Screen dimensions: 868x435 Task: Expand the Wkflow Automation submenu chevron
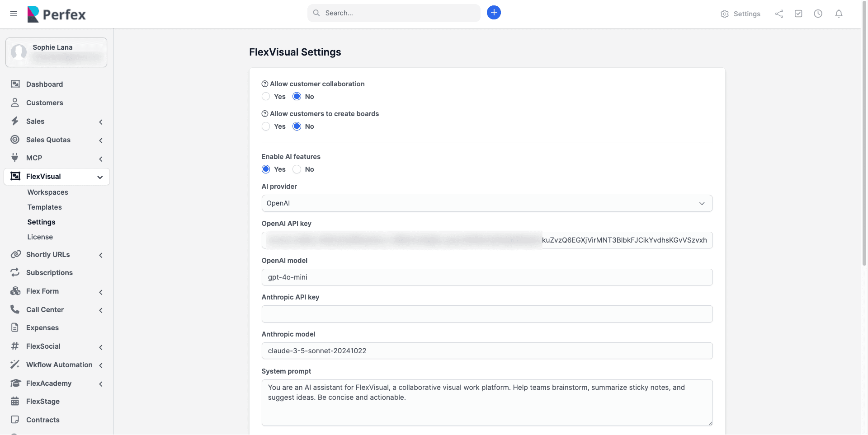click(x=101, y=365)
